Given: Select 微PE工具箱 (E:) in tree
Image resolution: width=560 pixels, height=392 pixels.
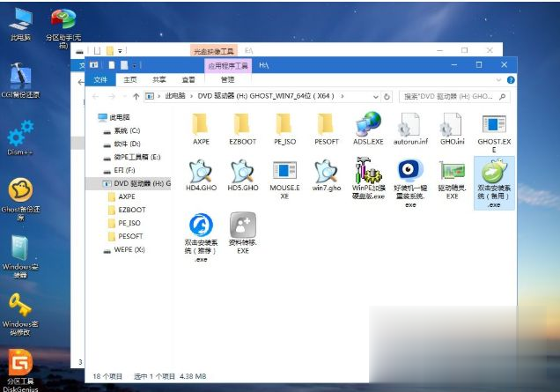Looking at the screenshot, I should click(x=132, y=157).
